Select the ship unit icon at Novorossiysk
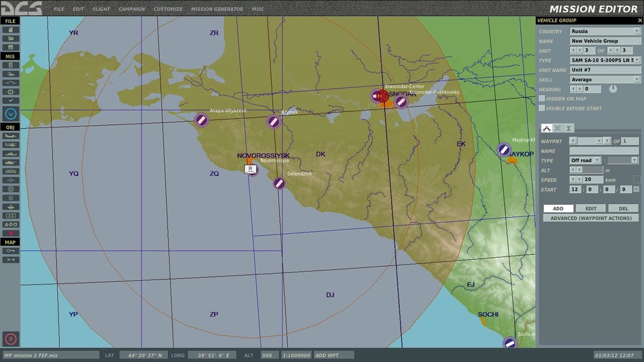This screenshot has width=644, height=362. click(251, 169)
